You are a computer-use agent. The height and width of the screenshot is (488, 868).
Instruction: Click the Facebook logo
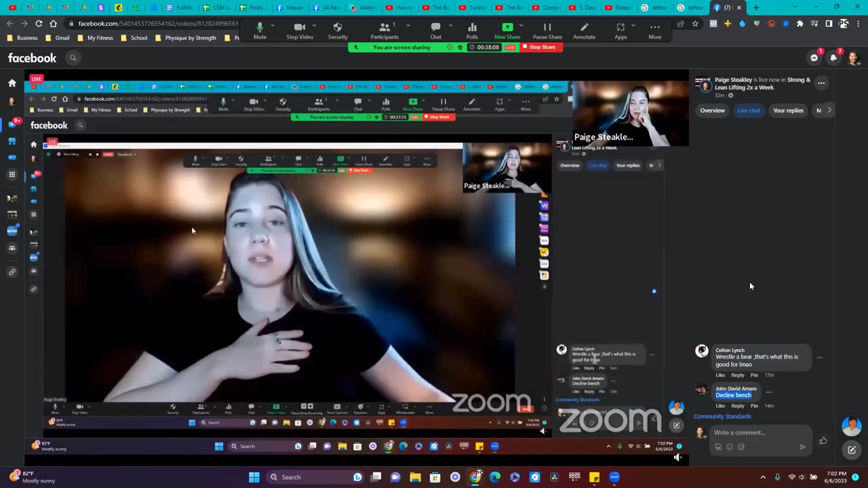click(x=32, y=58)
